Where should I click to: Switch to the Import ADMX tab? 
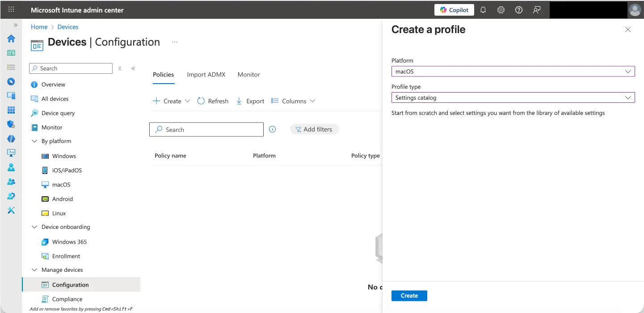[206, 74]
